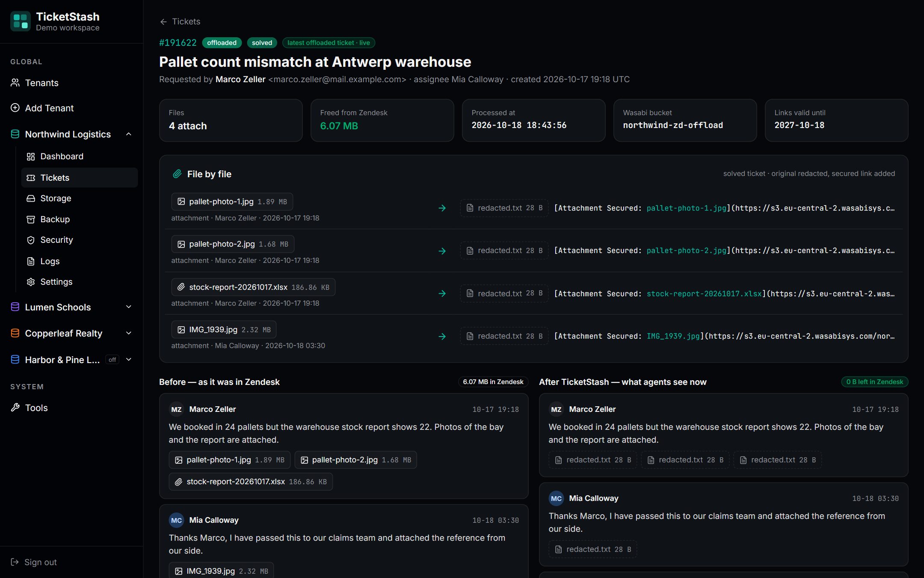Click redacted.txt under Mia Calloway's After message

593,549
